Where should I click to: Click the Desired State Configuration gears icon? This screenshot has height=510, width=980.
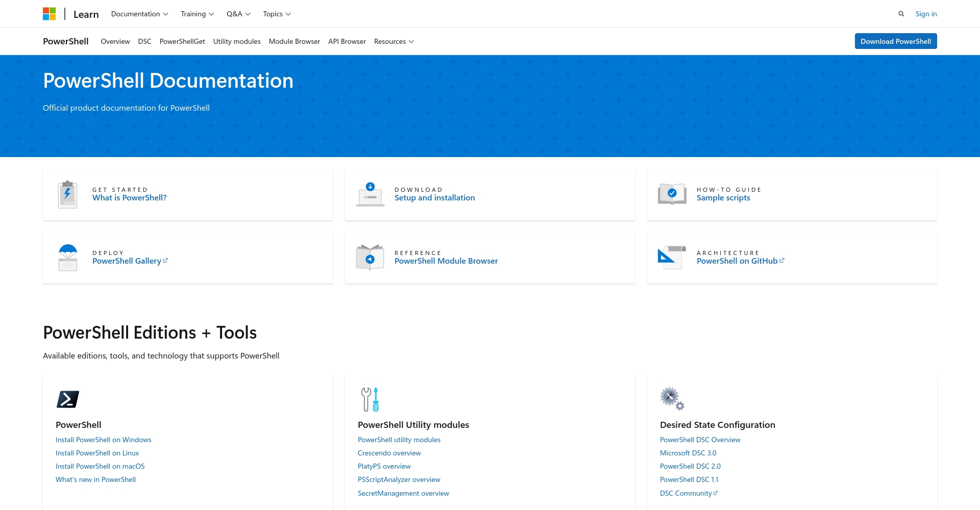(x=672, y=399)
